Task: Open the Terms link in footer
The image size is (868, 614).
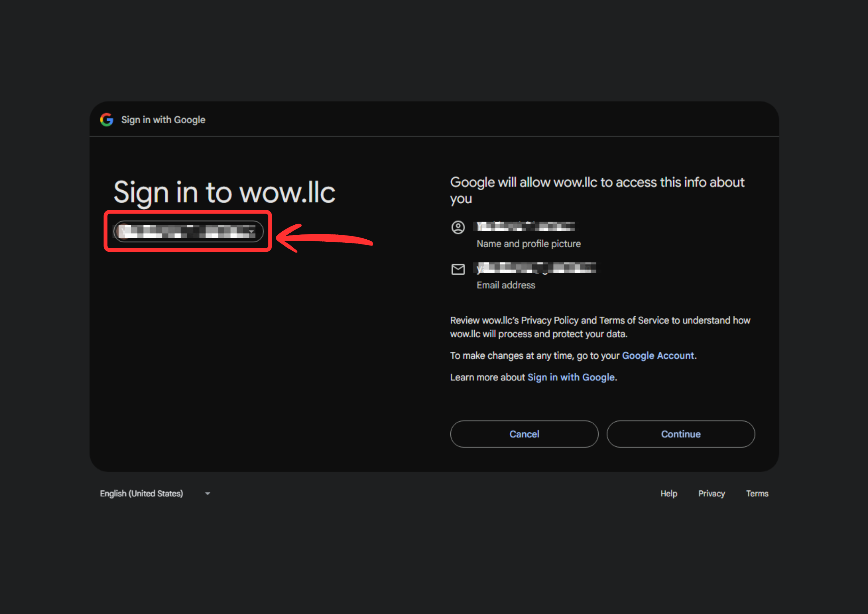Action: (x=757, y=493)
